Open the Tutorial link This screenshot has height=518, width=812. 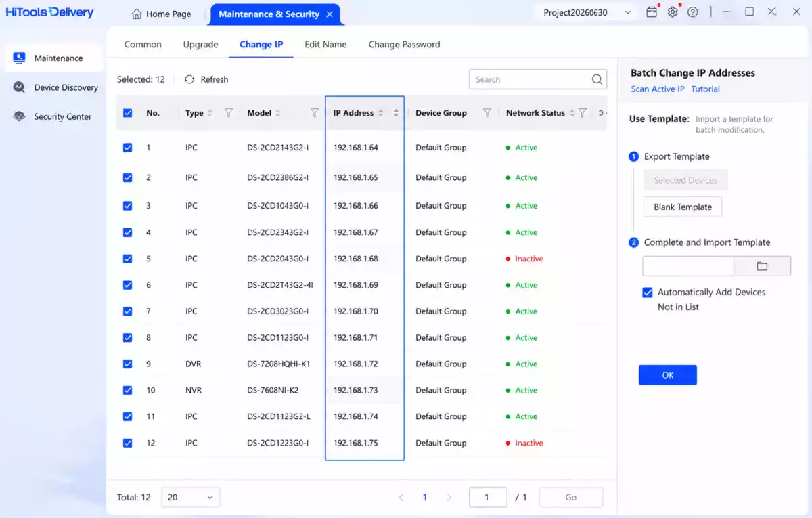pyautogui.click(x=705, y=89)
